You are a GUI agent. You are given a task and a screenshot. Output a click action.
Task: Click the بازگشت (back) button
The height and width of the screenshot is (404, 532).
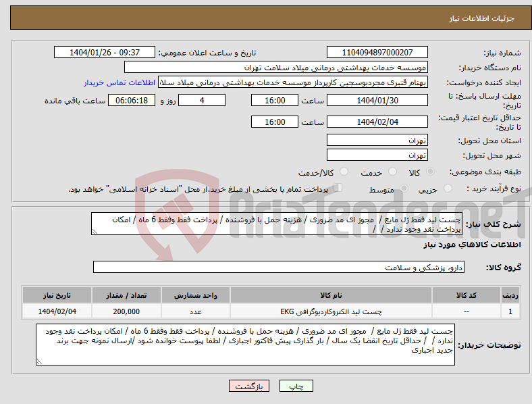(249, 386)
